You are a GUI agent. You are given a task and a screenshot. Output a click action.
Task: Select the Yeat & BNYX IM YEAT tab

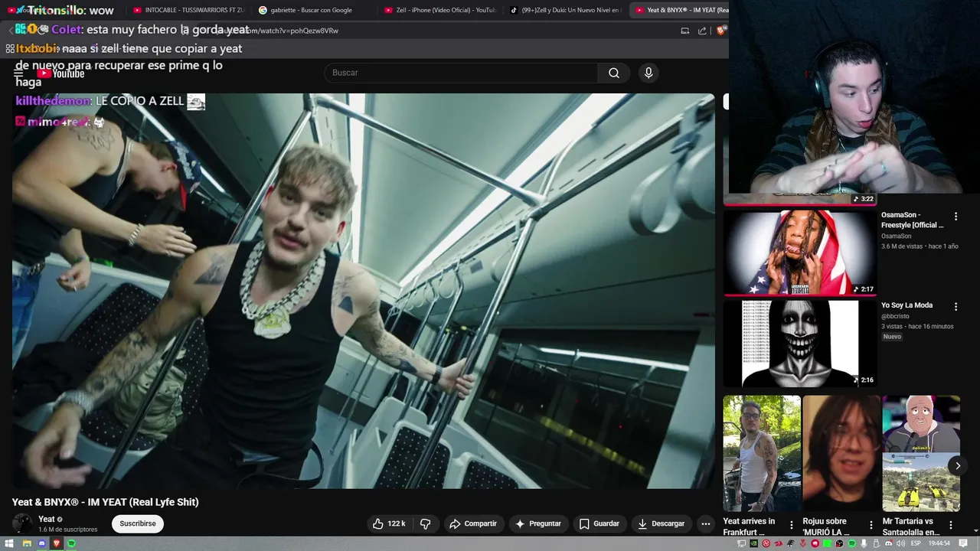[681, 10]
